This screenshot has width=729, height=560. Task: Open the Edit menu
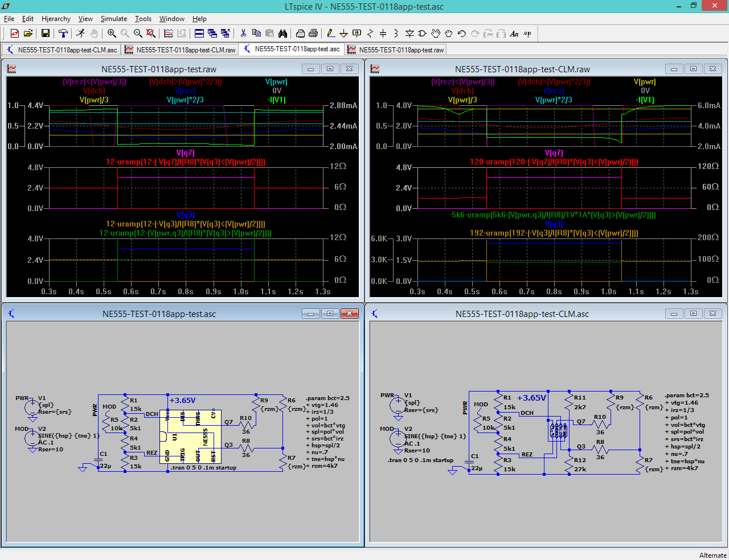tap(28, 19)
